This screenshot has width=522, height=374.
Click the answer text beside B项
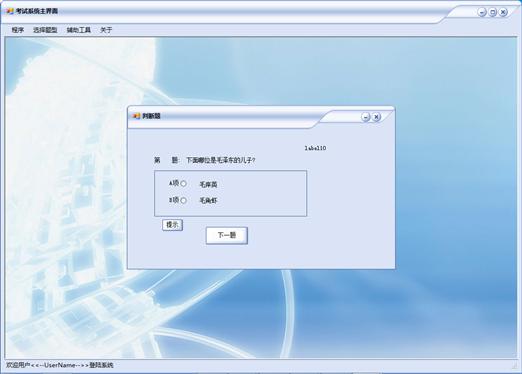[208, 201]
